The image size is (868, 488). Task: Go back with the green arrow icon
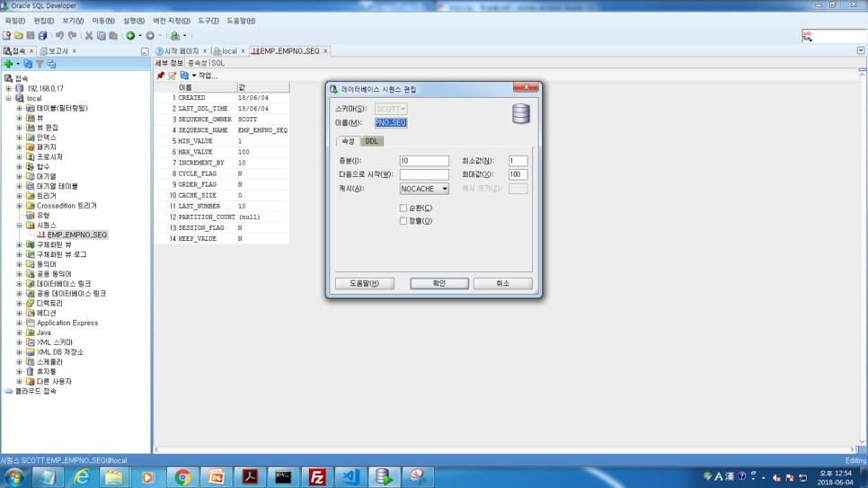click(x=130, y=35)
